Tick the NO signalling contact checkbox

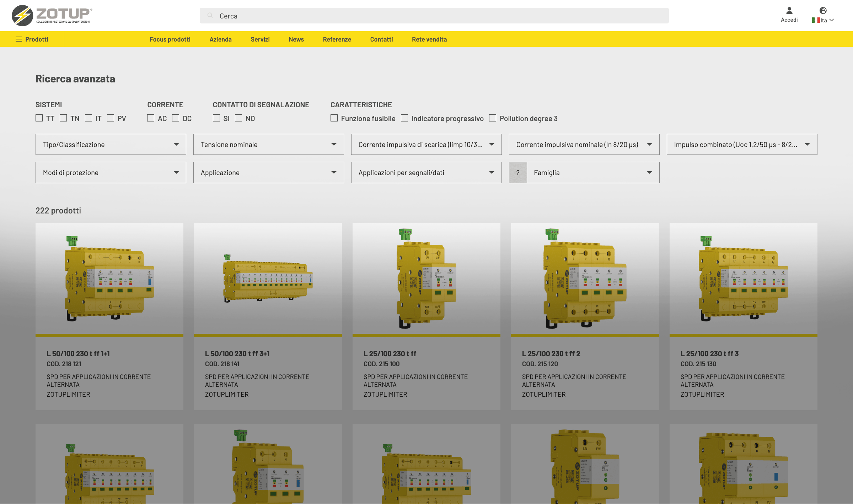(238, 118)
